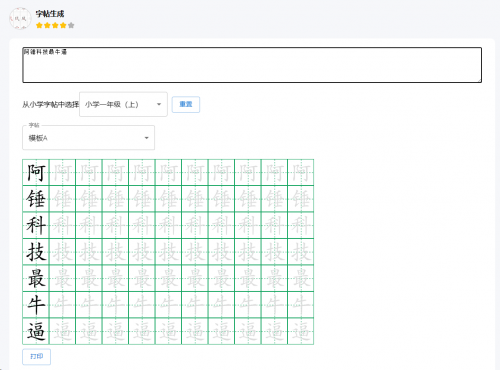Click the bold 技 model character cell

point(36,252)
